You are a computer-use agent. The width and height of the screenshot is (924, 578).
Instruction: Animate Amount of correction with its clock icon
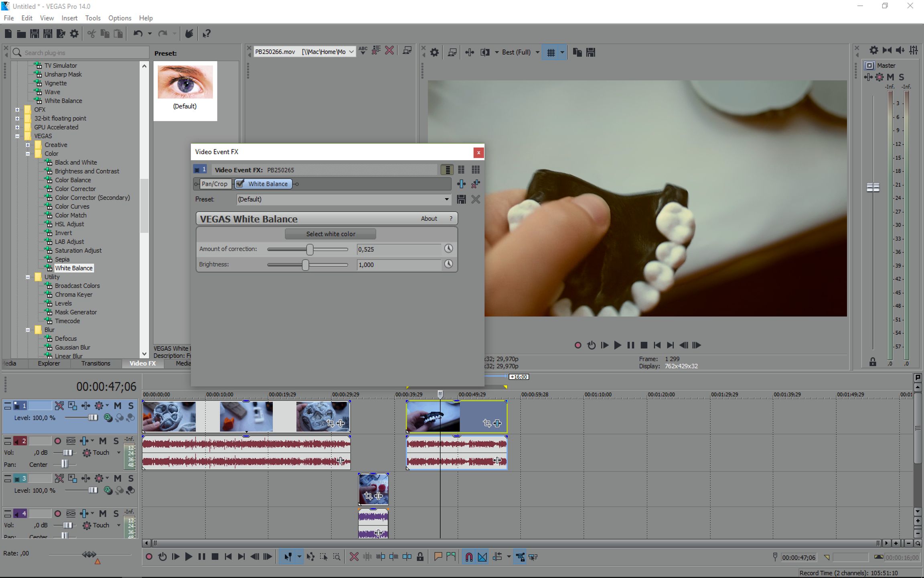tap(448, 249)
